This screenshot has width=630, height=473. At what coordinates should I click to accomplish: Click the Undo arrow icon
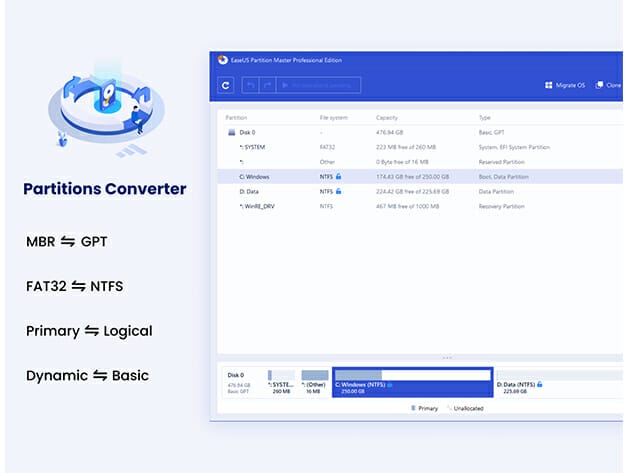click(249, 86)
